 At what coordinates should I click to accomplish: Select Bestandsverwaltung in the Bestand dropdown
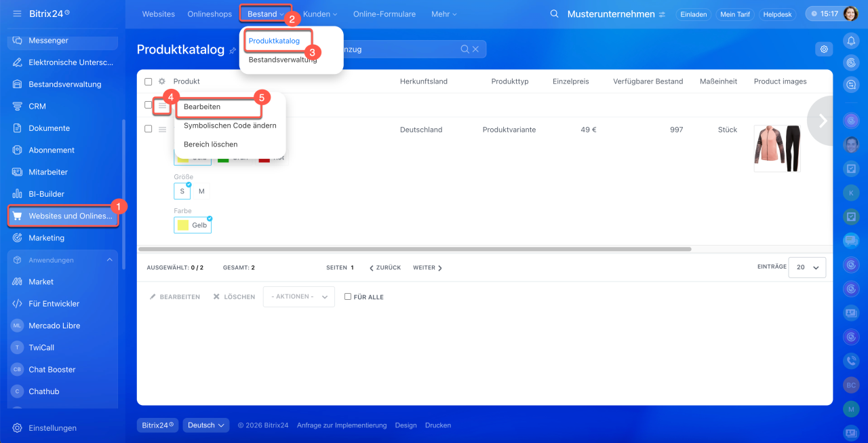(283, 60)
